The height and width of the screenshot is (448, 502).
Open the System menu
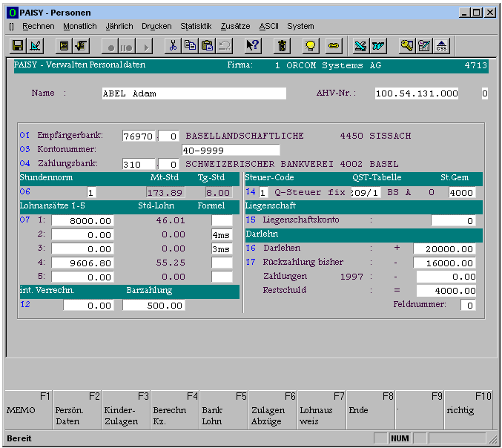tap(300, 26)
